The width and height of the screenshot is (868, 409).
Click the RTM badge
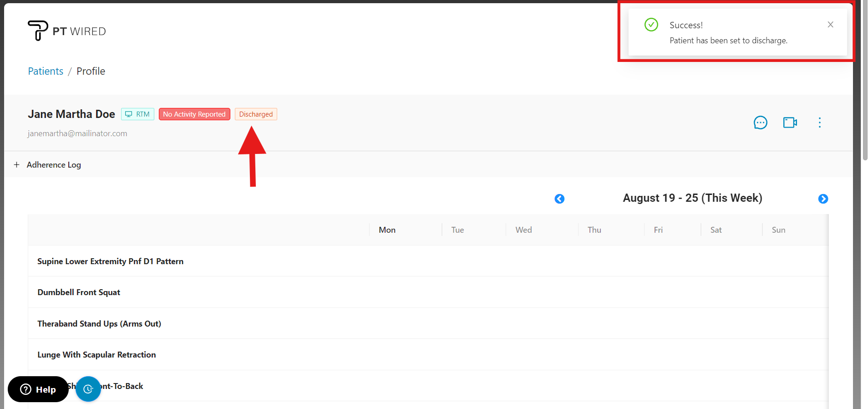(x=137, y=114)
